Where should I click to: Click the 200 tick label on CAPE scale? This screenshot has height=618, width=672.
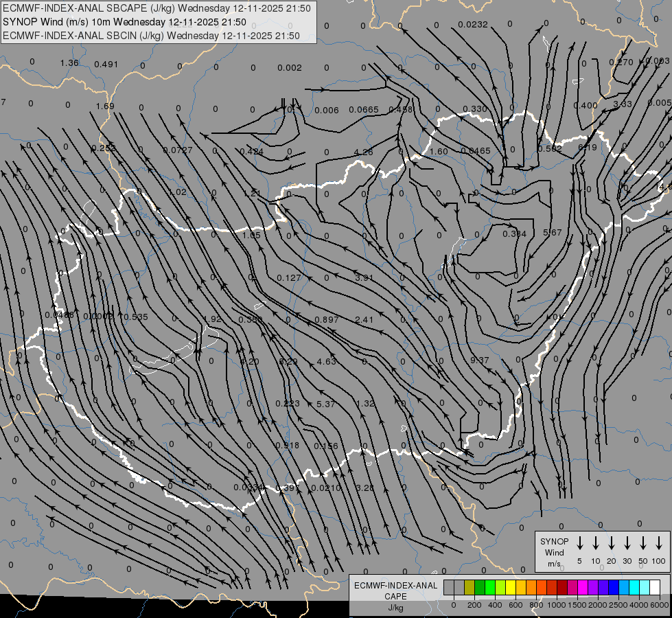pyautogui.click(x=474, y=605)
